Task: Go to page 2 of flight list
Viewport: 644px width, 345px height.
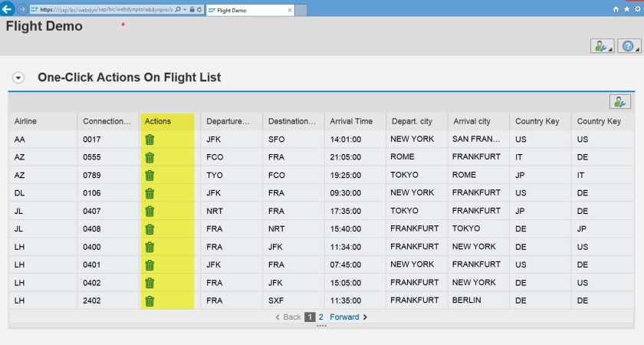Action: (320, 317)
